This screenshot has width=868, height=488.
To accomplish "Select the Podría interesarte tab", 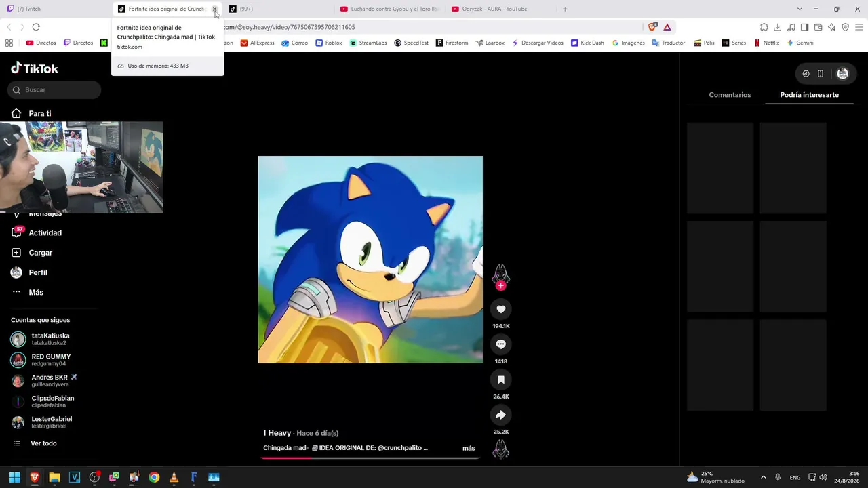I will click(x=809, y=95).
